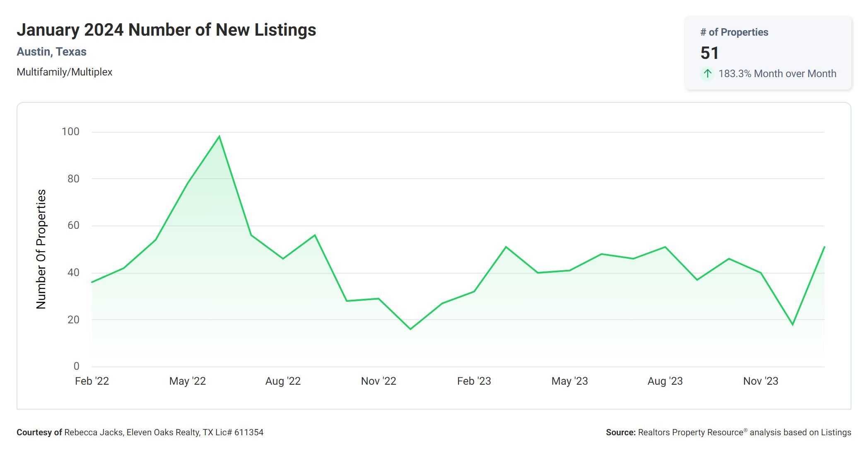This screenshot has height=456, width=868.
Task: Click the chart title January 2024 Number of New Listings
Action: 166,30
